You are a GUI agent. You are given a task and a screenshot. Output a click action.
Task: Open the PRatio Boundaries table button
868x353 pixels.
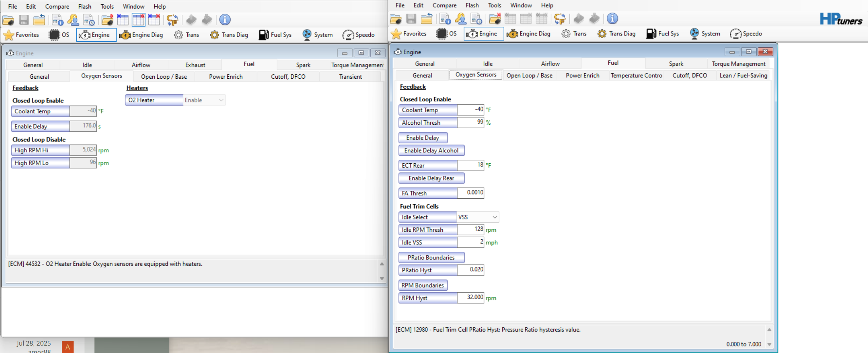[431, 258]
